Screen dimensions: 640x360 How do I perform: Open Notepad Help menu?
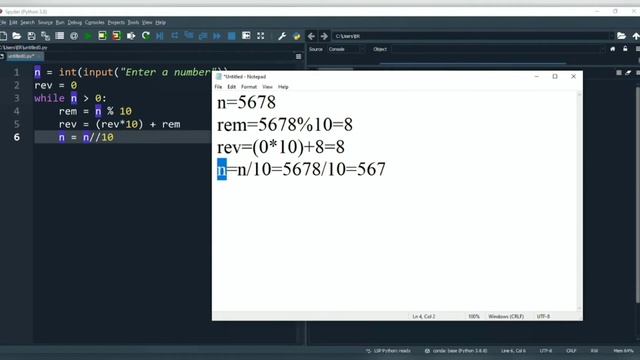283,87
